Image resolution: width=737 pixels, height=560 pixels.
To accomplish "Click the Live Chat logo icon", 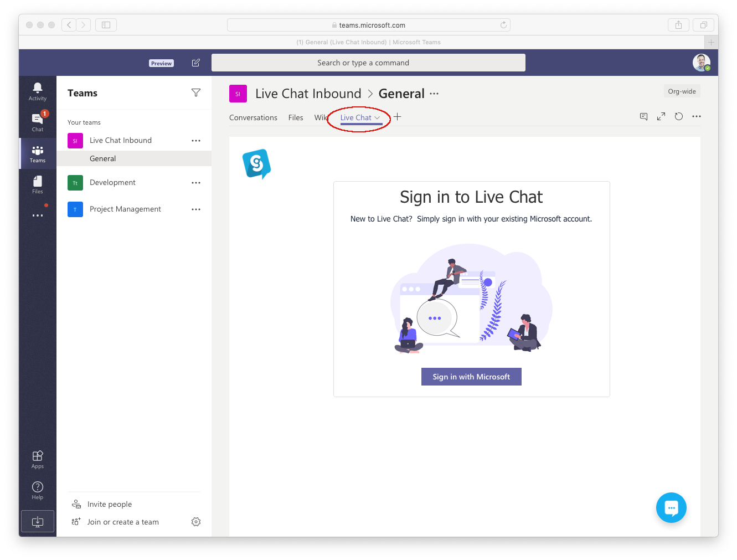I will (x=256, y=164).
